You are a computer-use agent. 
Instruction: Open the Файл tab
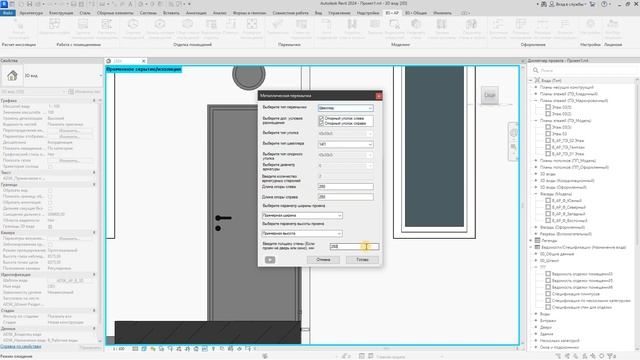[x=8, y=13]
